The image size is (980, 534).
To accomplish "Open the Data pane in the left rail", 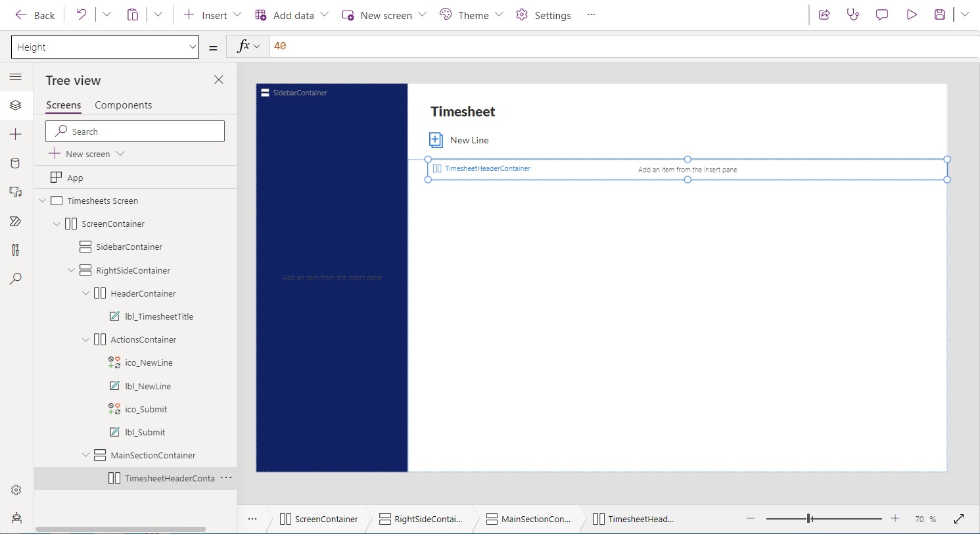I will click(x=16, y=162).
